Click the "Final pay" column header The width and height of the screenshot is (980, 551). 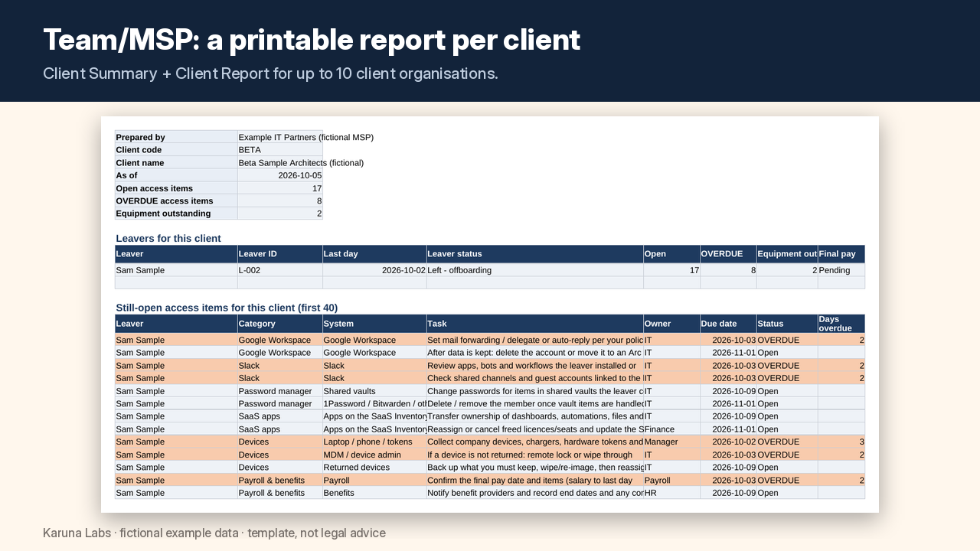click(841, 254)
